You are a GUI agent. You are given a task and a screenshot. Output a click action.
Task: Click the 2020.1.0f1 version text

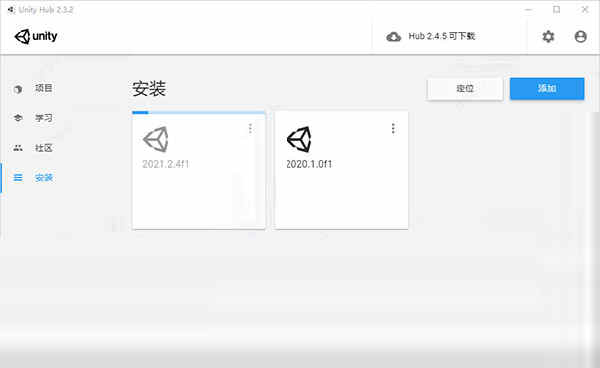(x=309, y=164)
